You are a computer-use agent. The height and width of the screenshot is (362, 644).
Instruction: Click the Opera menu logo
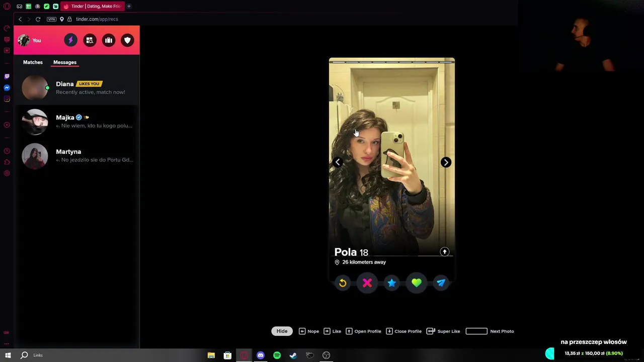click(x=7, y=6)
